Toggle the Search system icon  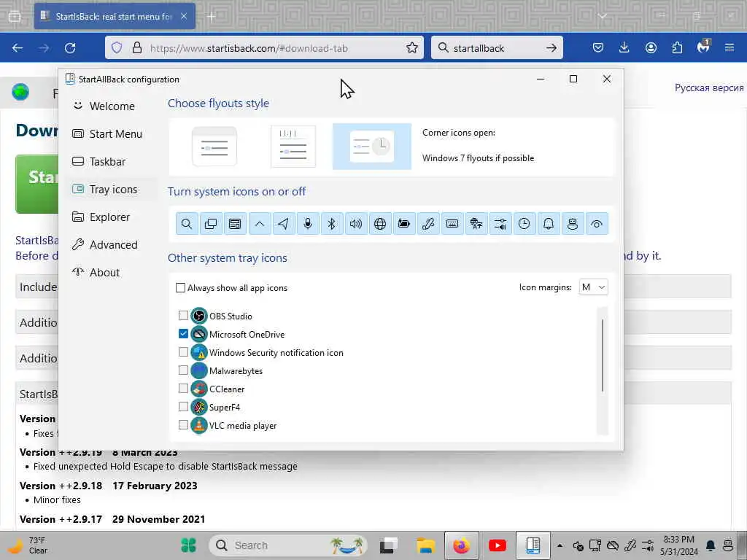tap(187, 224)
